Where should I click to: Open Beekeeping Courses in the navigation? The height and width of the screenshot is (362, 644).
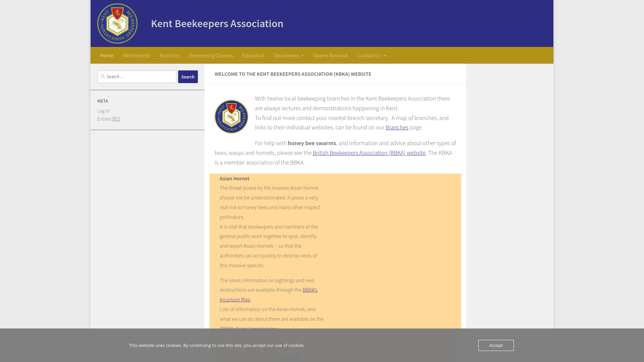(211, 55)
